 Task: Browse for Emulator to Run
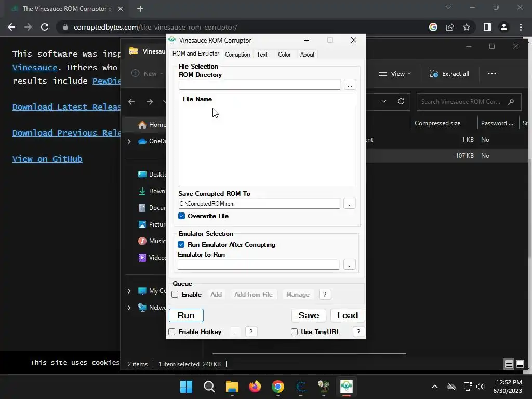click(350, 264)
